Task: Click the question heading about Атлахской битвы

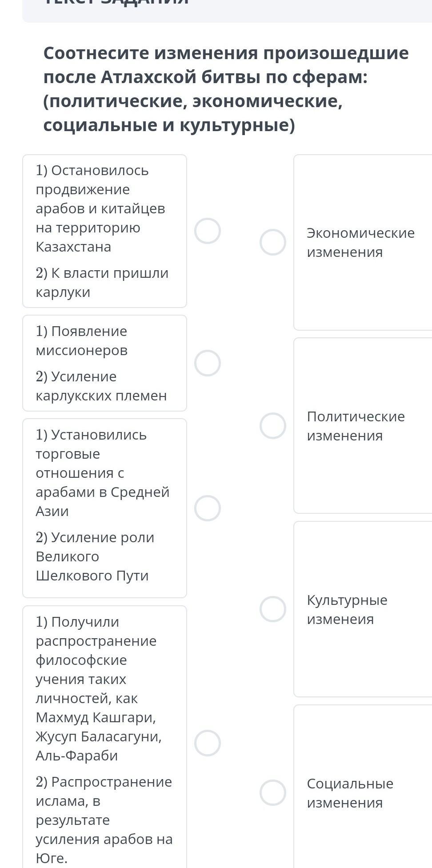Action: pos(226,89)
